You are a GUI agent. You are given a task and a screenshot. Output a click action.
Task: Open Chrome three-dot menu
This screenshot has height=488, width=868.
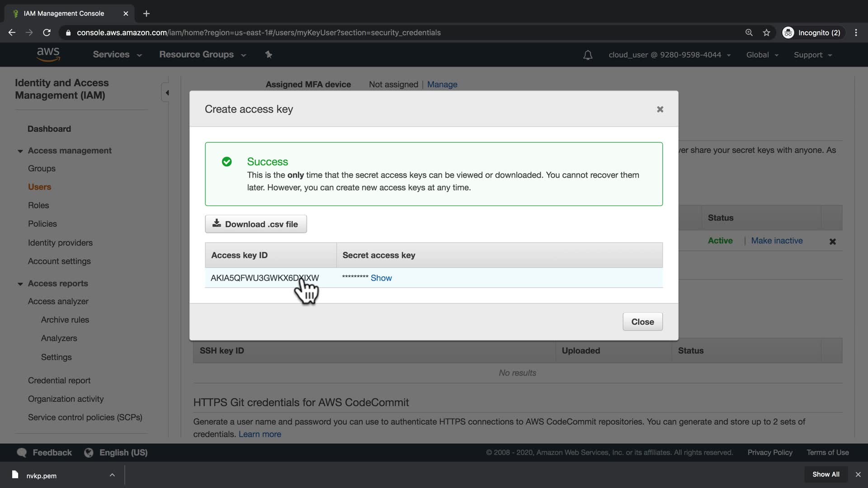[x=855, y=33]
